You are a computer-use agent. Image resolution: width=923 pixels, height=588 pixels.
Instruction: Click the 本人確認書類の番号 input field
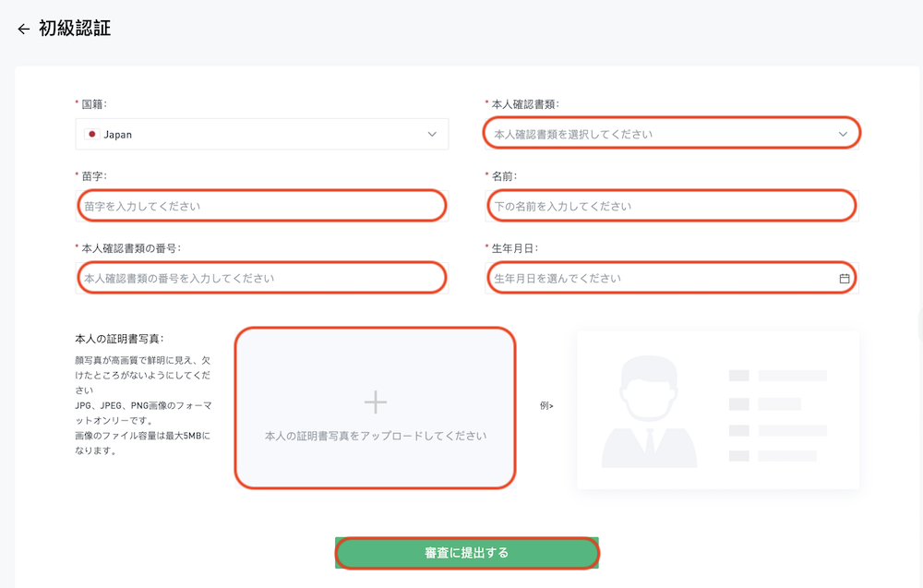[x=262, y=278]
